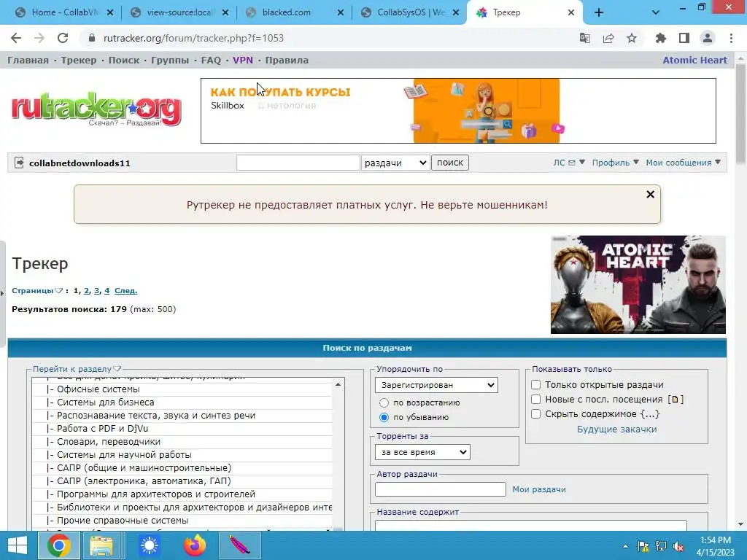Click the Atomic Heart header link

click(695, 61)
